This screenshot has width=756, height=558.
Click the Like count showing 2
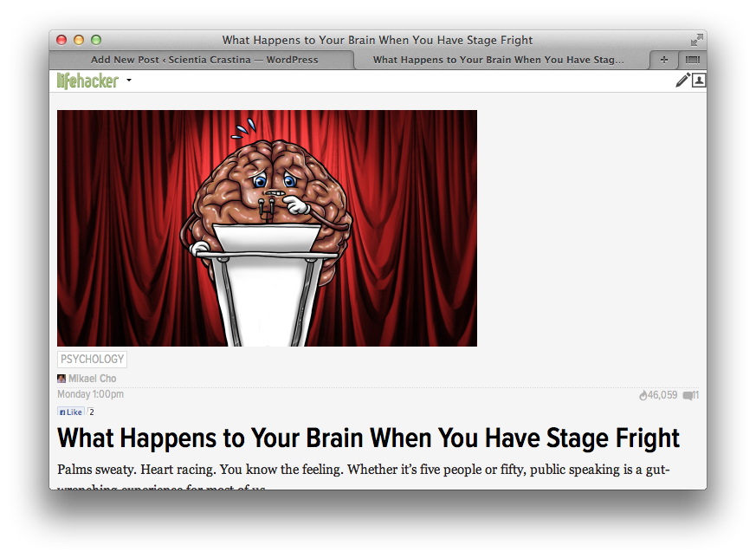coord(91,412)
